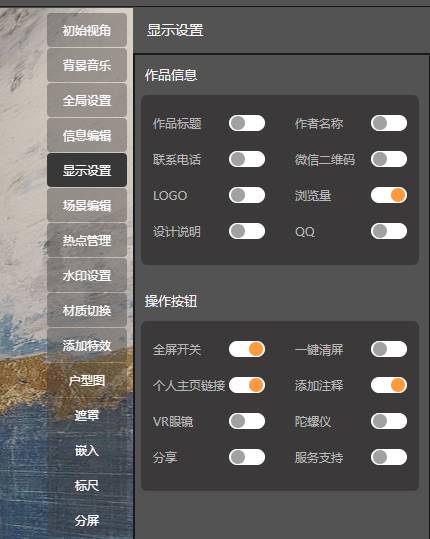Open the 户型图 option
This screenshot has width=430, height=539.
(x=87, y=381)
